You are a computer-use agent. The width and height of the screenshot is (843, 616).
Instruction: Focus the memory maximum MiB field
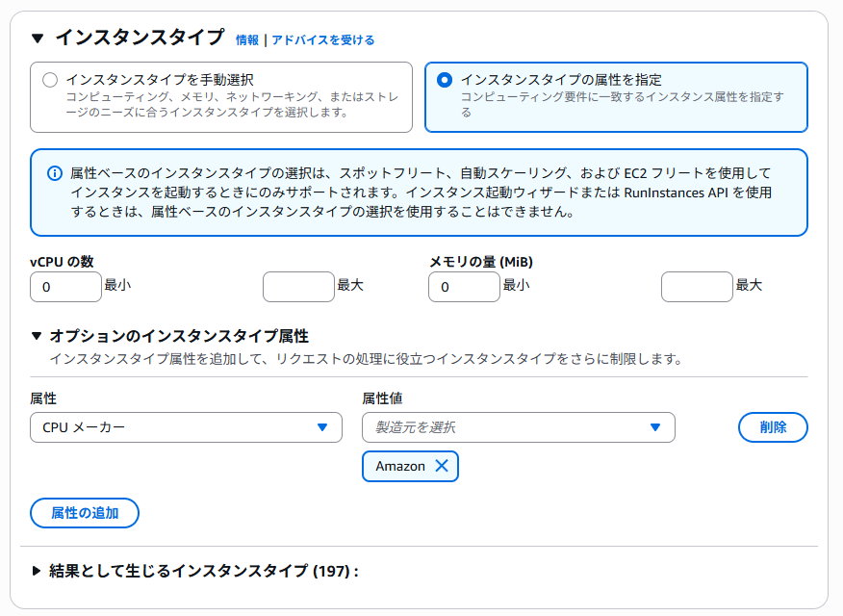tap(697, 287)
